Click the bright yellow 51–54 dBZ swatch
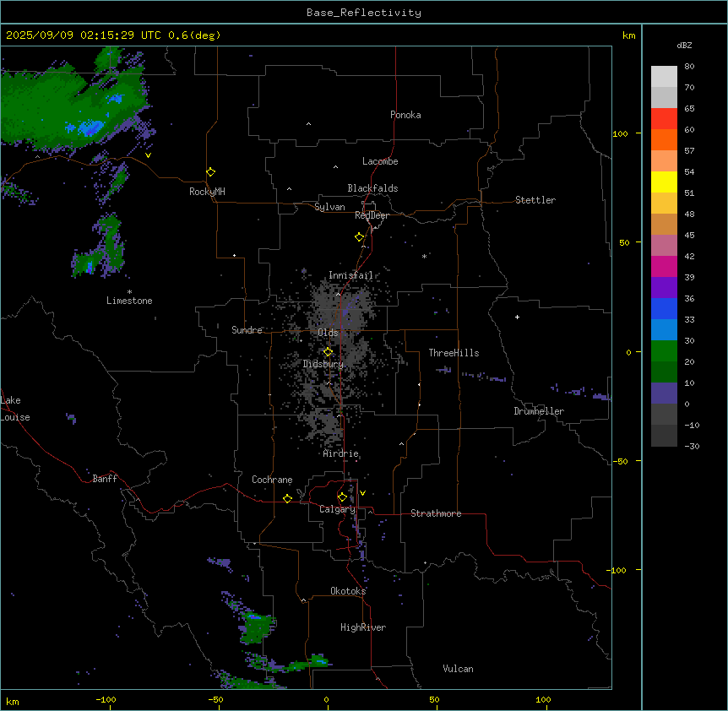The image size is (728, 711). tap(664, 182)
